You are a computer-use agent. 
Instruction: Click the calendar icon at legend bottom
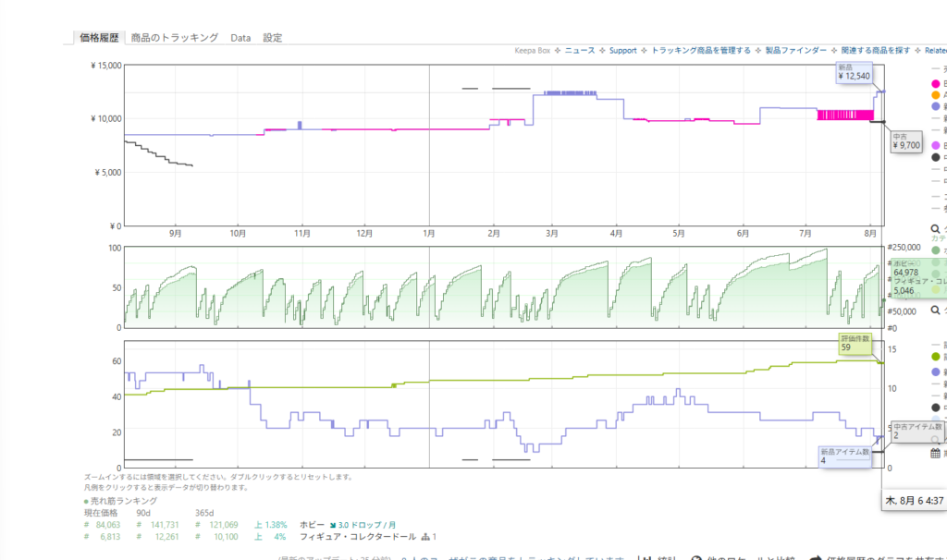click(x=936, y=453)
